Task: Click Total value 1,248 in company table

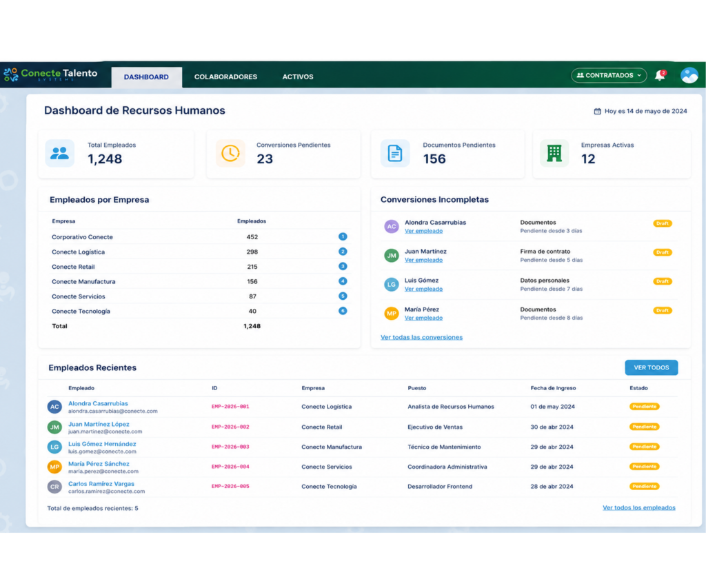Action: tap(252, 326)
